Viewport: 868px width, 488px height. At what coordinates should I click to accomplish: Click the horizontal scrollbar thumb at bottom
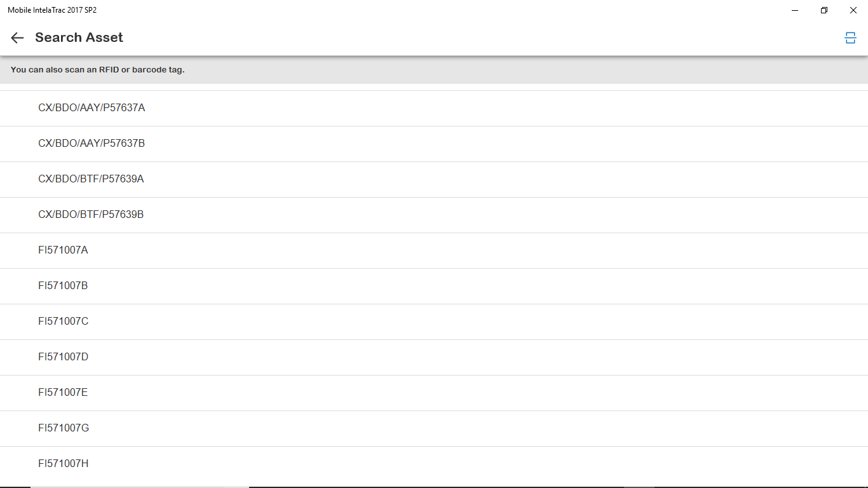(x=140, y=487)
